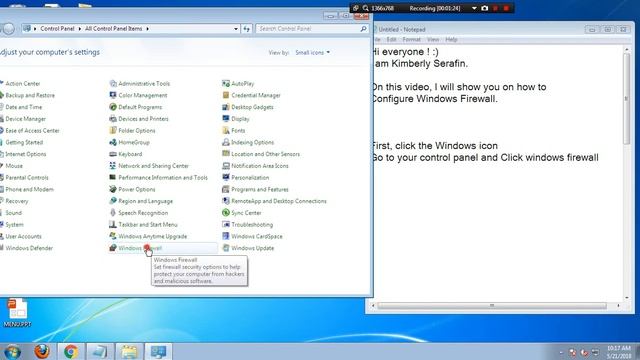Open Desktop Gadgets icon
This screenshot has height=360, width=640.
point(226,107)
